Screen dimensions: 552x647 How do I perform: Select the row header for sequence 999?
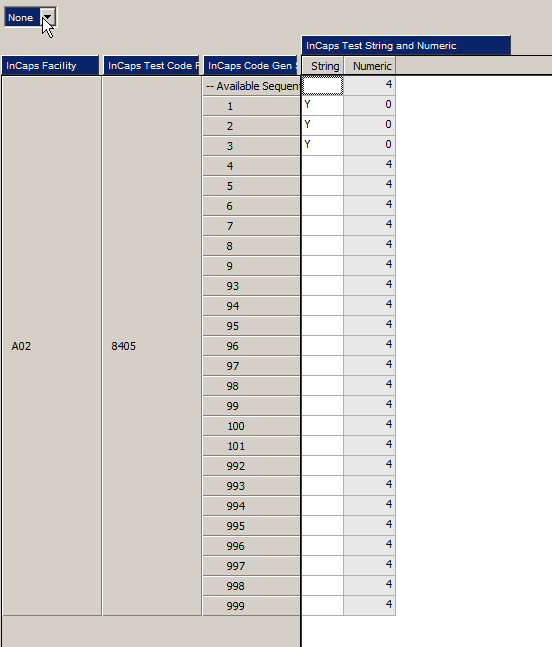point(251,606)
